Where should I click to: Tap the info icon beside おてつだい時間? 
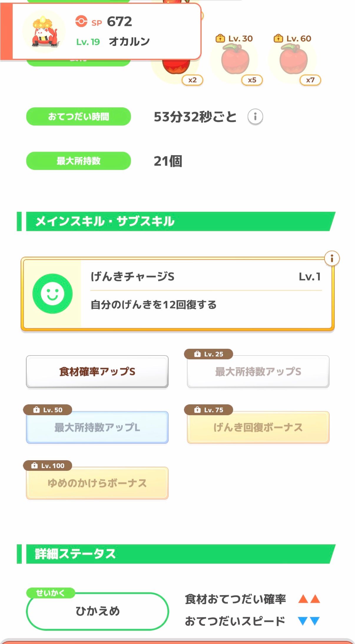[255, 117]
